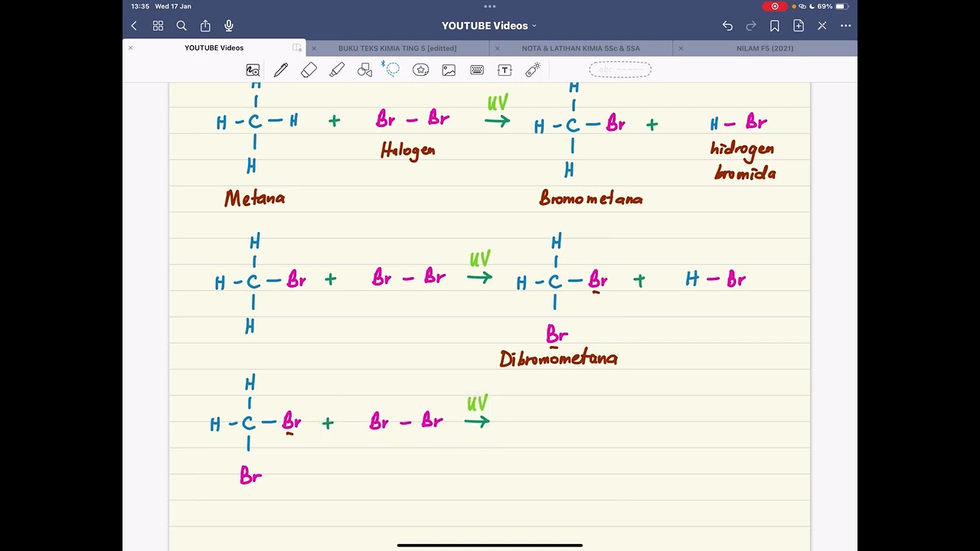Select the zoom window writing tool

[253, 70]
